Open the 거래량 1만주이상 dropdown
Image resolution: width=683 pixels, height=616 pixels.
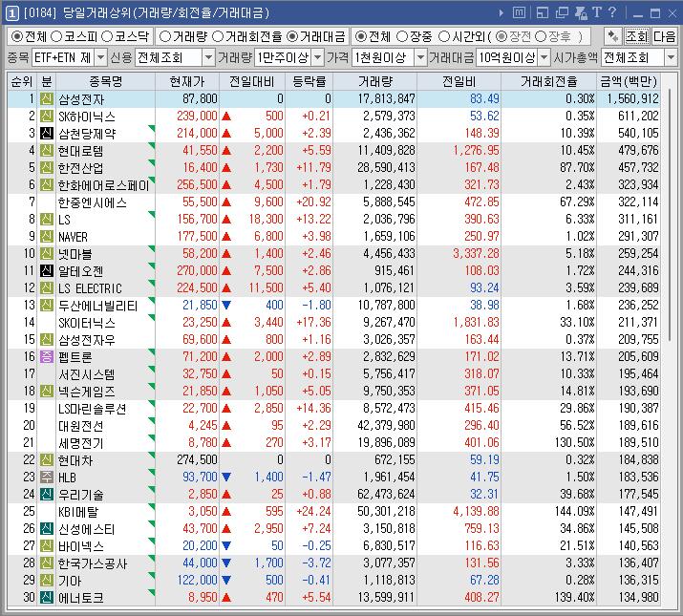tap(318, 57)
